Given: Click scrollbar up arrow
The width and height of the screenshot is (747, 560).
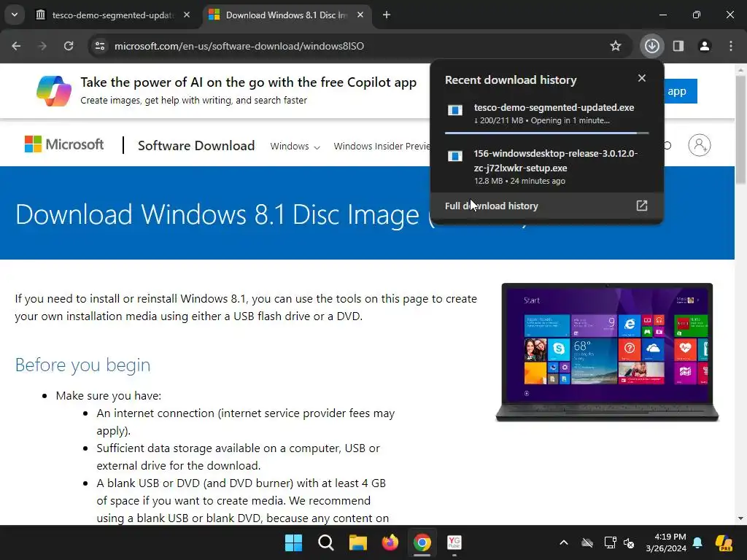Looking at the screenshot, I should 740,69.
